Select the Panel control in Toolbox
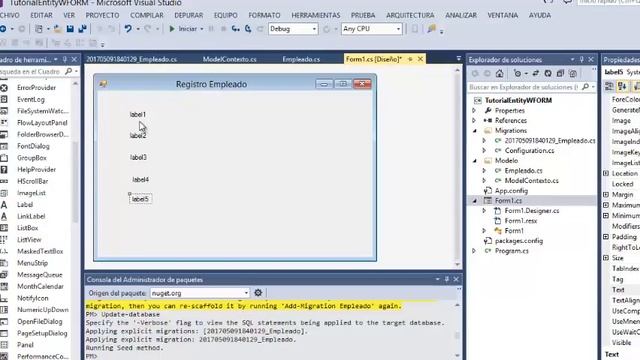 pos(25,345)
